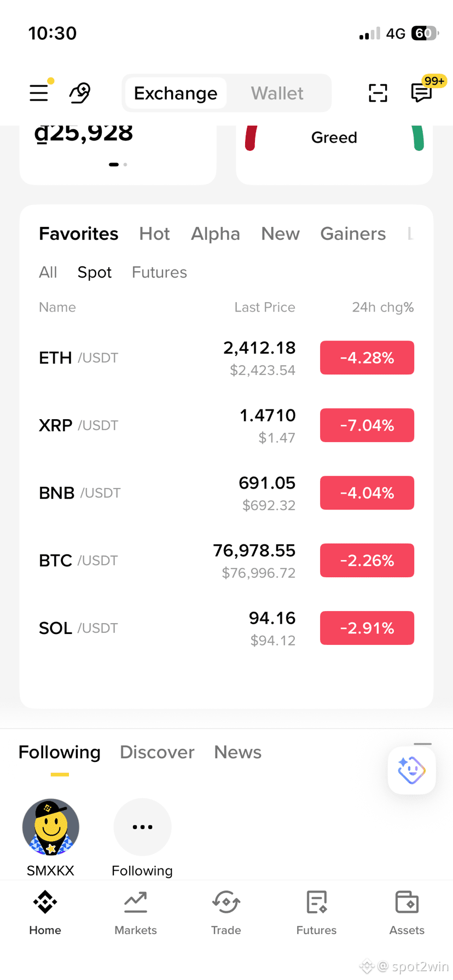Open the QR scan icon
Viewport: 453px width, 980px height.
pos(378,93)
